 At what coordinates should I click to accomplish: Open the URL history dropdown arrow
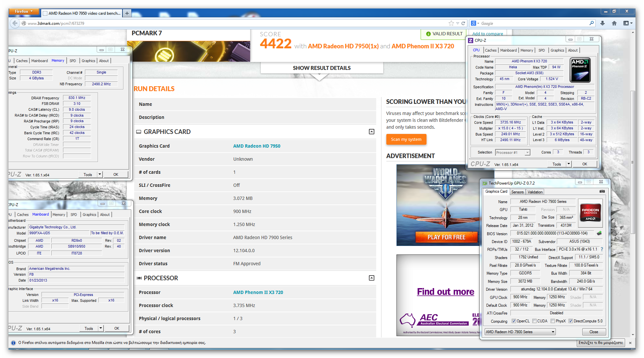pyautogui.click(x=458, y=23)
